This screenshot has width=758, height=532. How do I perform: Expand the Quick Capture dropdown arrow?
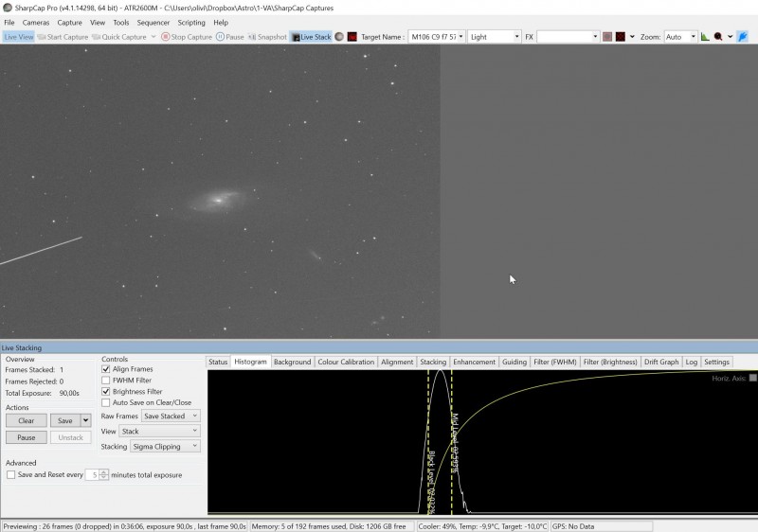coord(153,37)
